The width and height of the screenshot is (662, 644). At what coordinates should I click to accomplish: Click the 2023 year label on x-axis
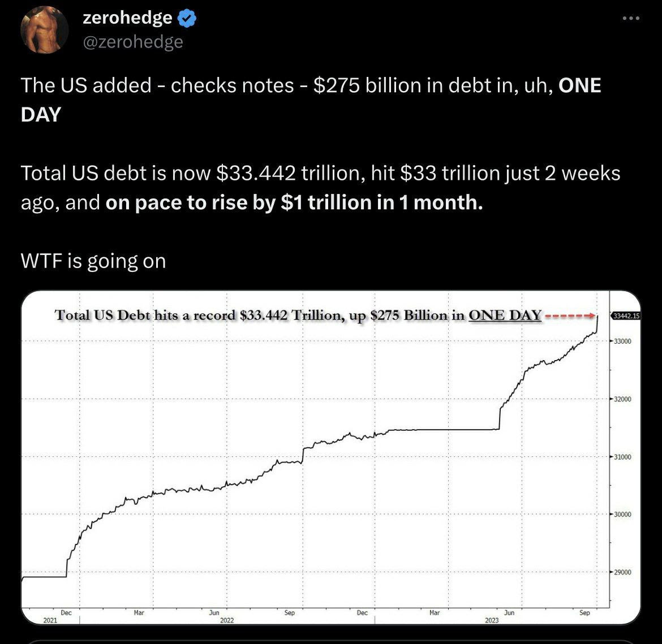click(x=491, y=620)
